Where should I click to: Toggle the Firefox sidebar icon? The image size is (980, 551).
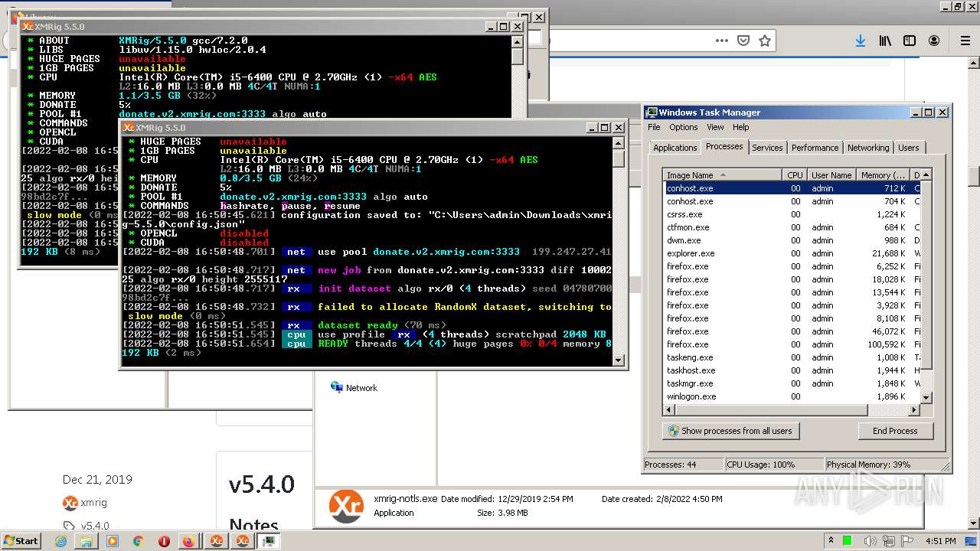[x=910, y=41]
